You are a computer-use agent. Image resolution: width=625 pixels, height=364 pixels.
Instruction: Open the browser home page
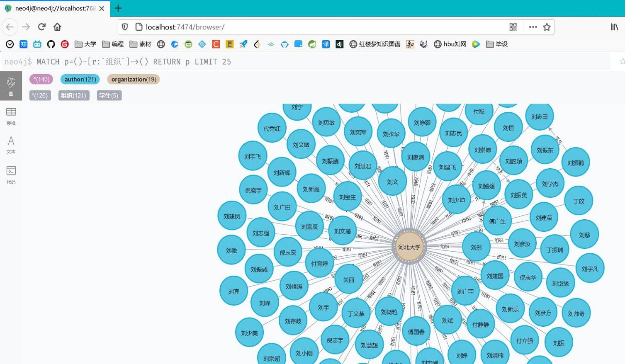pyautogui.click(x=57, y=27)
